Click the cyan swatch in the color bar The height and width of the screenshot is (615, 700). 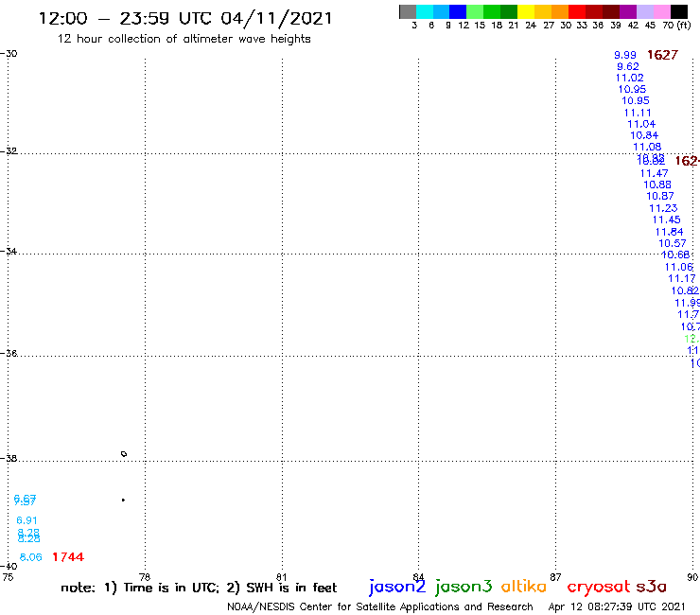[x=425, y=11]
